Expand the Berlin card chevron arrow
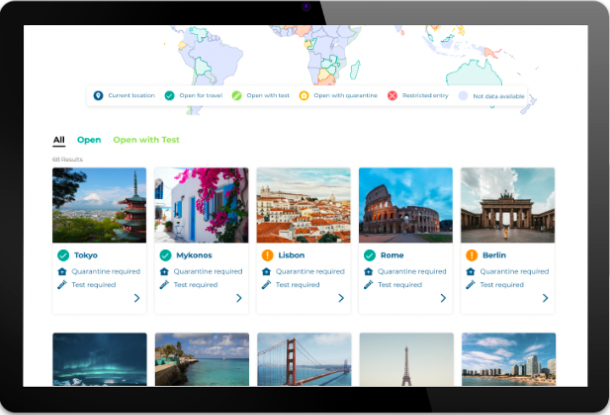Image resolution: width=610 pixels, height=415 pixels. (x=545, y=298)
